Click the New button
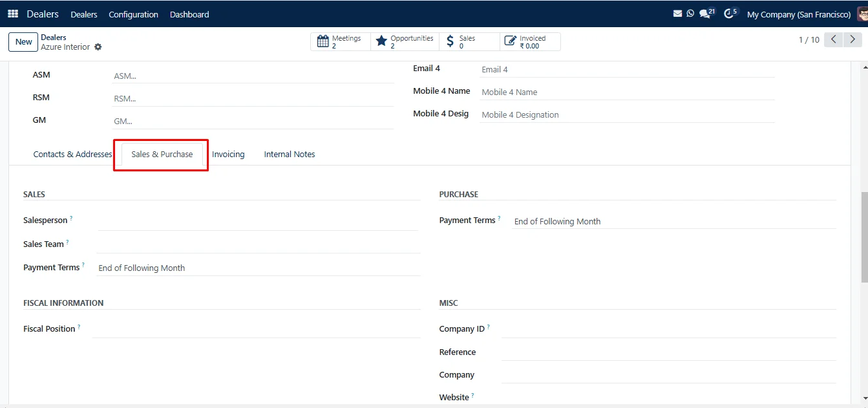The width and height of the screenshot is (868, 408). pos(23,41)
